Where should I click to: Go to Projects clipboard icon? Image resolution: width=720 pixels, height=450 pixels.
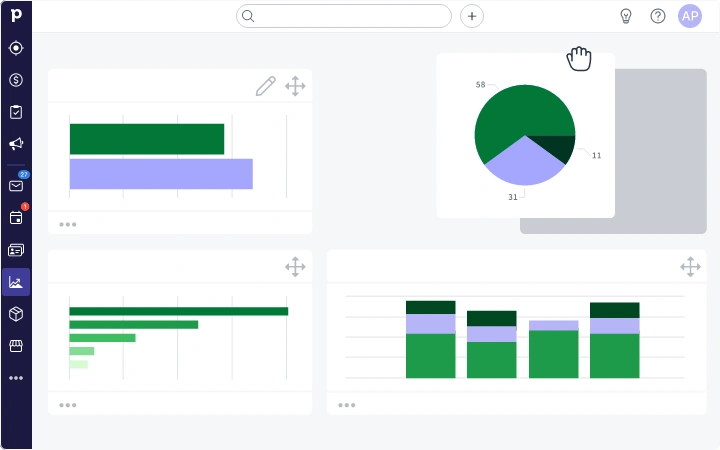click(x=16, y=112)
